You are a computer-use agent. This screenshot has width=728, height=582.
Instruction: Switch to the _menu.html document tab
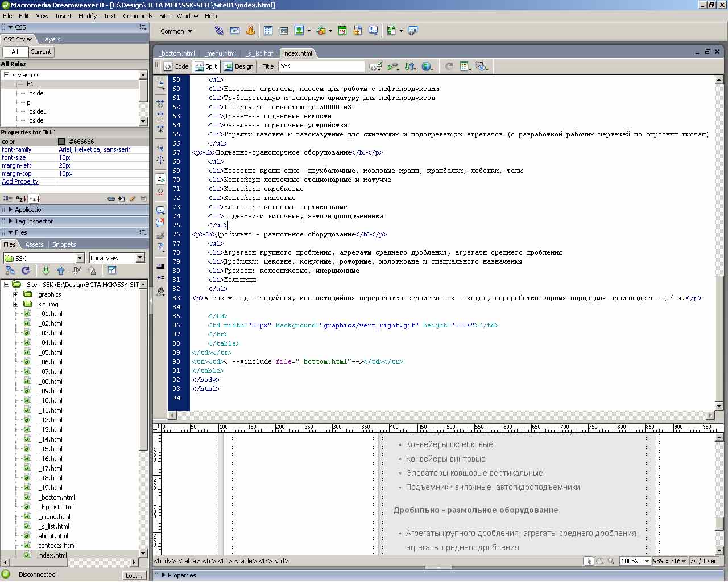pyautogui.click(x=221, y=53)
